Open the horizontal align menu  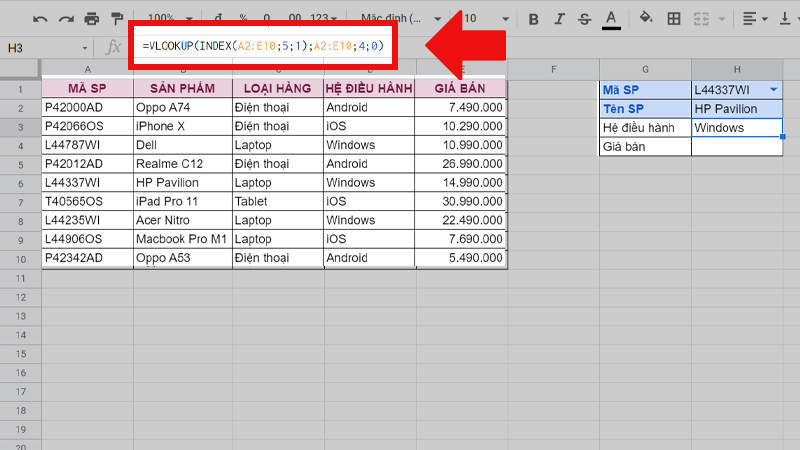[755, 19]
